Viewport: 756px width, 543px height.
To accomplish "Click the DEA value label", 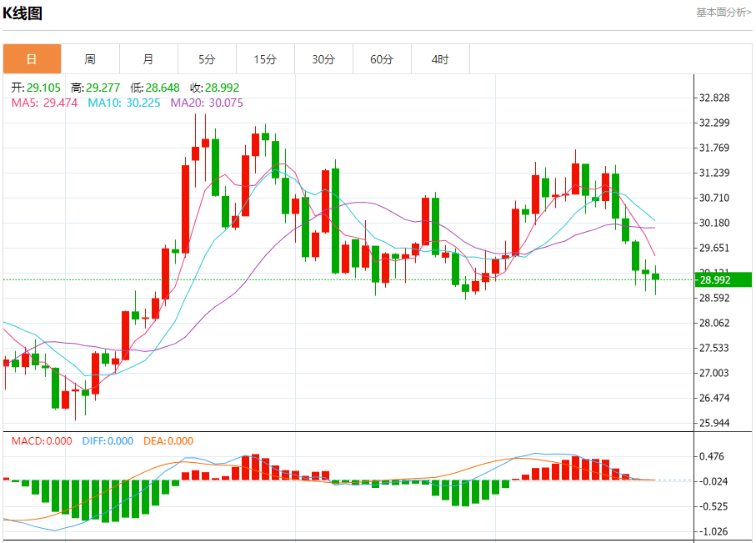I will 168,441.
